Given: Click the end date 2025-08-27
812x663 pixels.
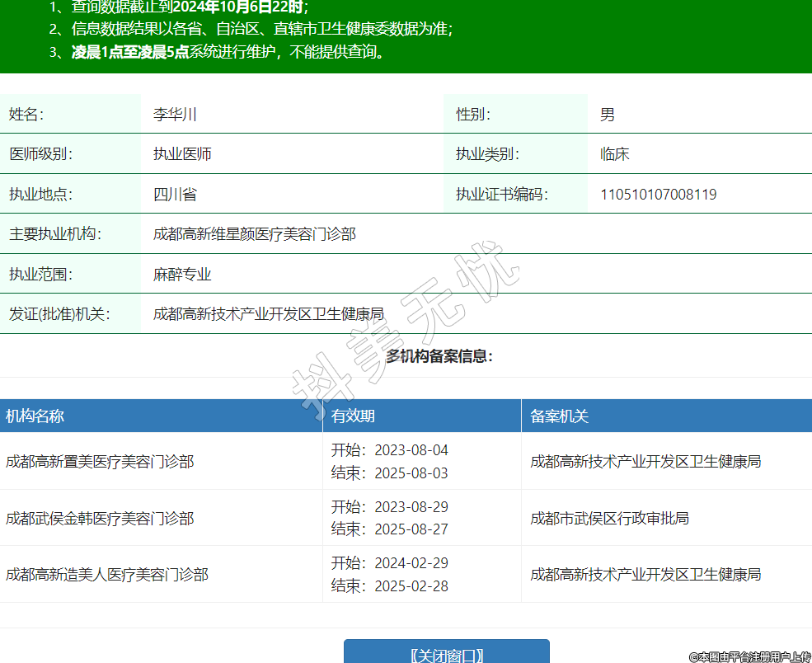Looking at the screenshot, I should pyautogui.click(x=411, y=529).
